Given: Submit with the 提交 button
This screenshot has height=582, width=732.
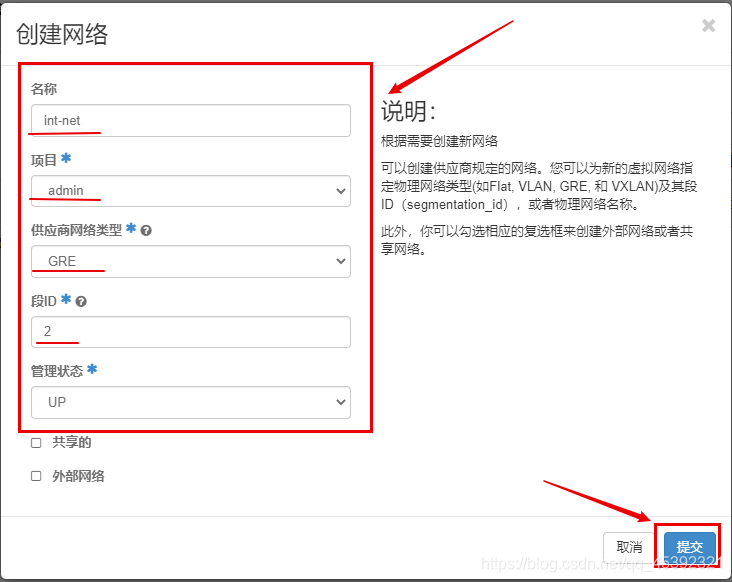Looking at the screenshot, I should click(x=690, y=547).
